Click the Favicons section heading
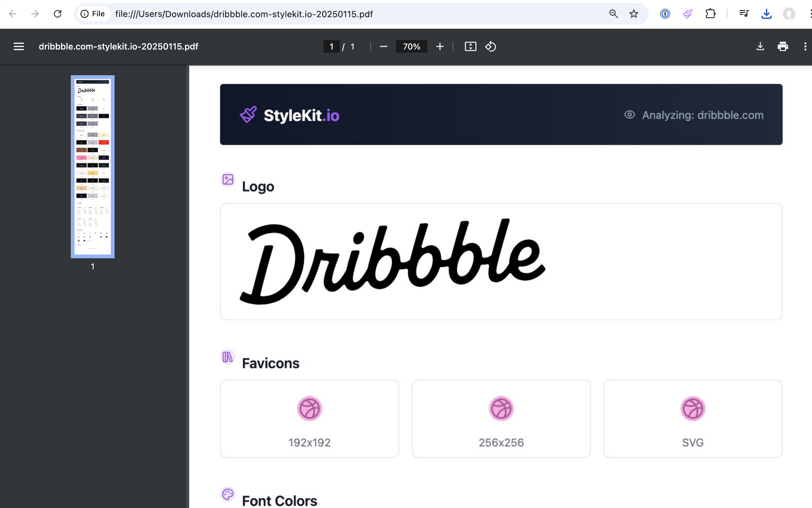The height and width of the screenshot is (508, 812). tap(271, 363)
